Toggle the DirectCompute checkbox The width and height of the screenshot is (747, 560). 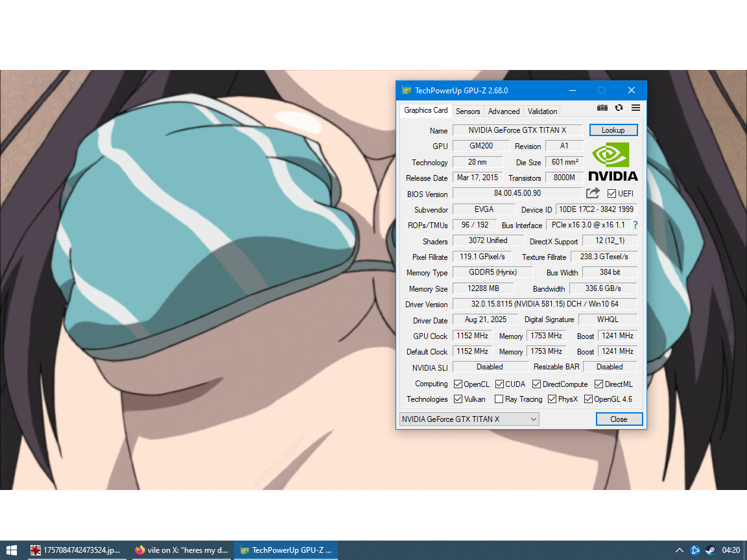pos(536,384)
